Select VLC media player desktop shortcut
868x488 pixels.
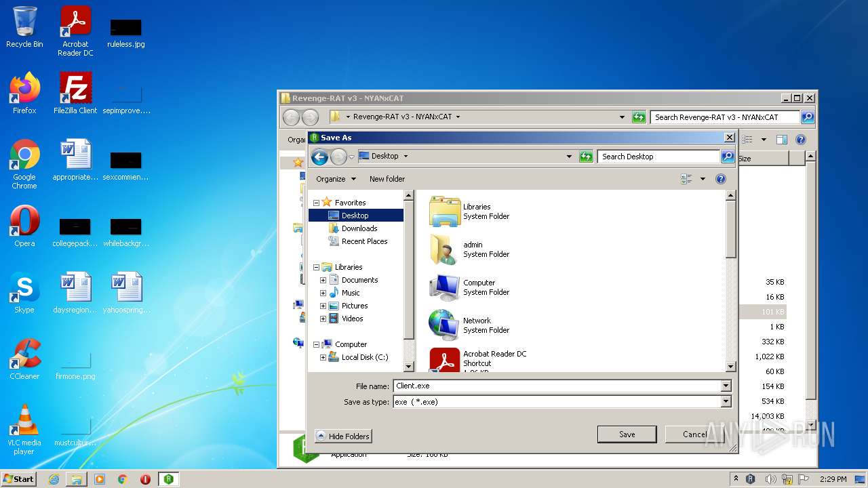tap(24, 430)
